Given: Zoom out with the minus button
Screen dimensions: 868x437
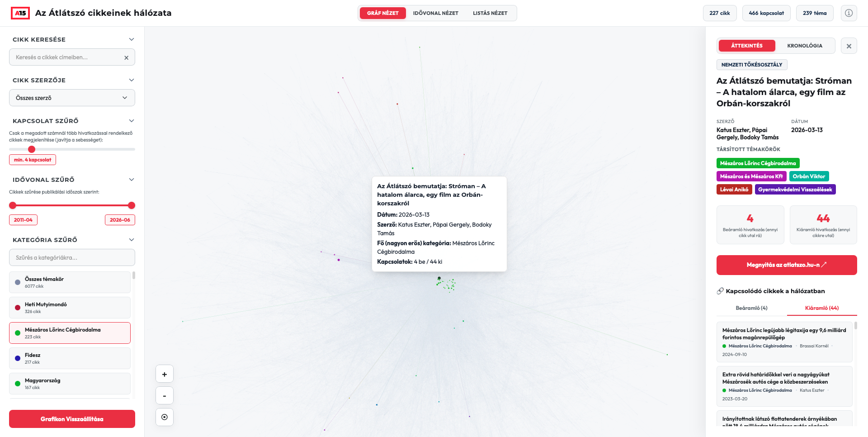Looking at the screenshot, I should click(165, 396).
